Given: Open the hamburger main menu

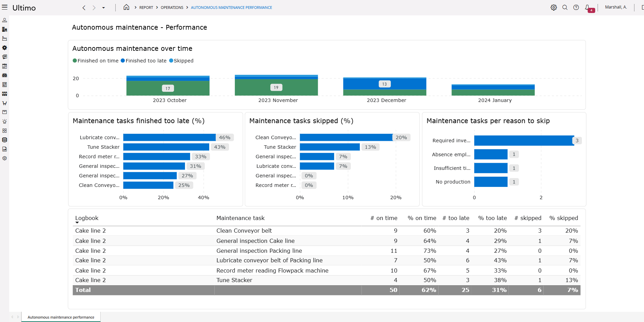Looking at the screenshot, I should 5,7.
